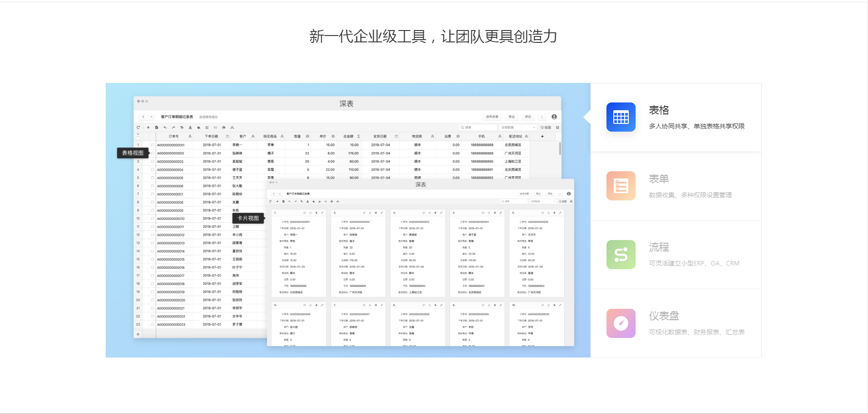Switch to the 表单 feature tab
The height and width of the screenshot is (414, 868).
(676, 186)
